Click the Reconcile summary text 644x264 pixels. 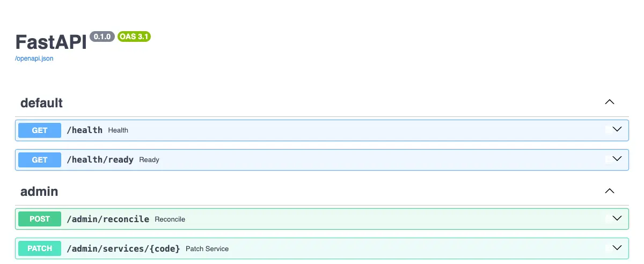[170, 219]
